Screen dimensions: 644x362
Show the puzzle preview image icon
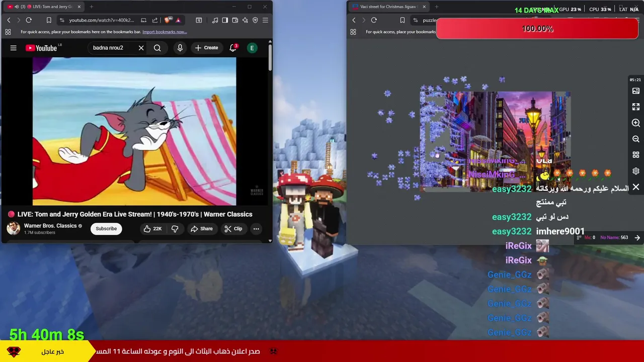pyautogui.click(x=636, y=91)
